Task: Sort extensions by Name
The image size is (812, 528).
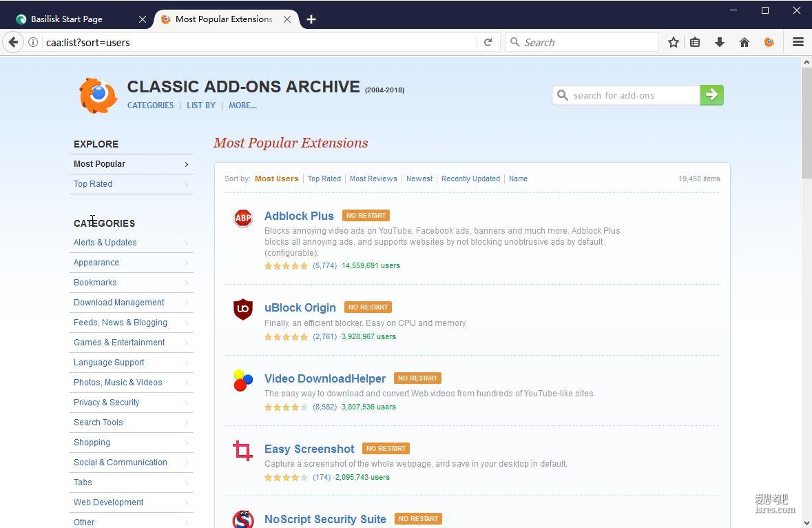Action: 518,179
